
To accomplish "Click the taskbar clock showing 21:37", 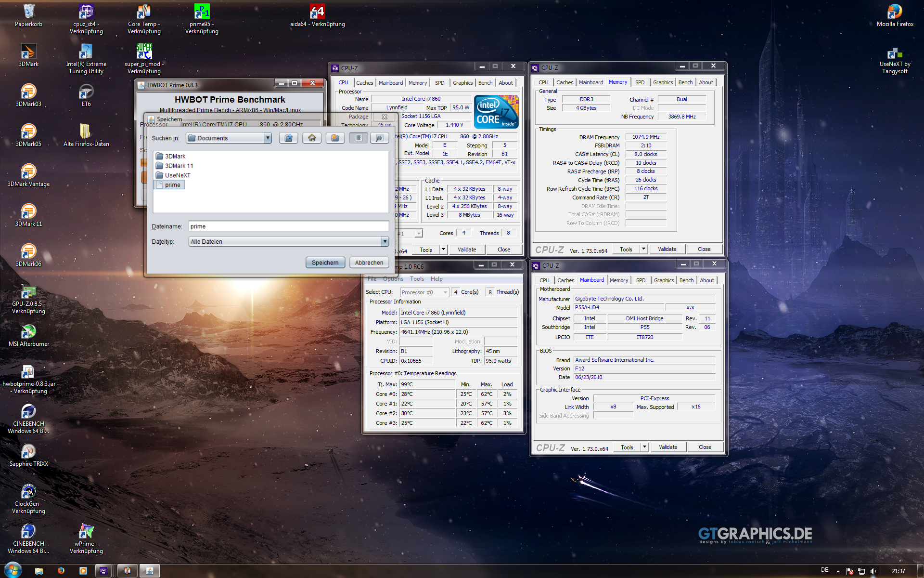I will click(x=898, y=571).
